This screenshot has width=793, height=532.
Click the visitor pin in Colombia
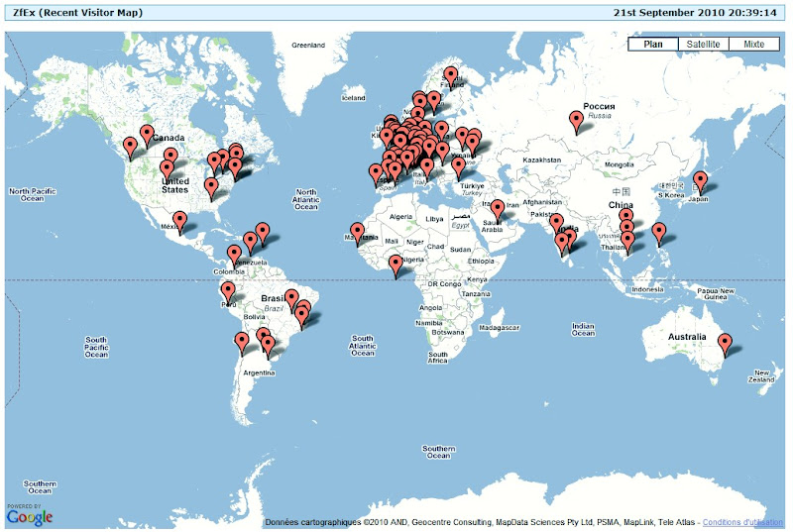[x=234, y=257]
